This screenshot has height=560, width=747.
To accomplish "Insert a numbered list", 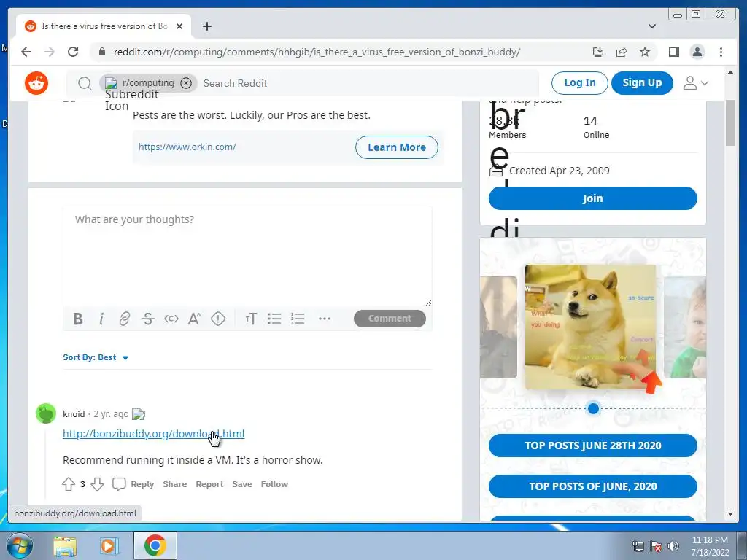I will [298, 319].
